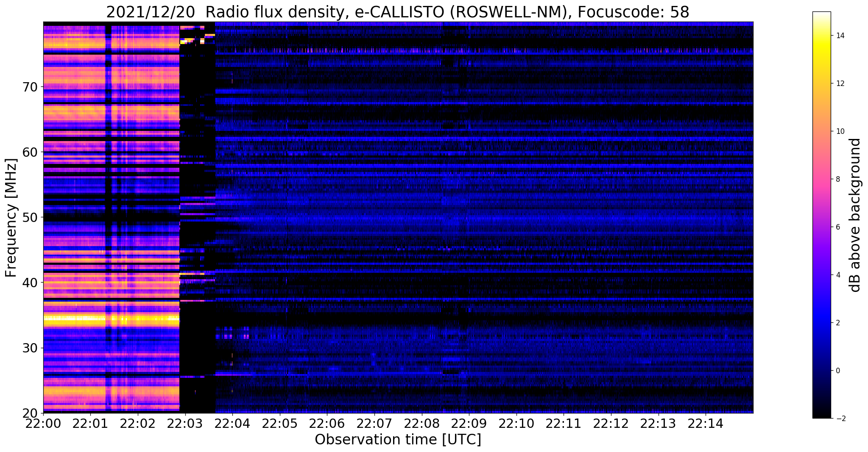Click the 22:10 time tick label
Screen dimensions: 868x452
(x=516, y=424)
